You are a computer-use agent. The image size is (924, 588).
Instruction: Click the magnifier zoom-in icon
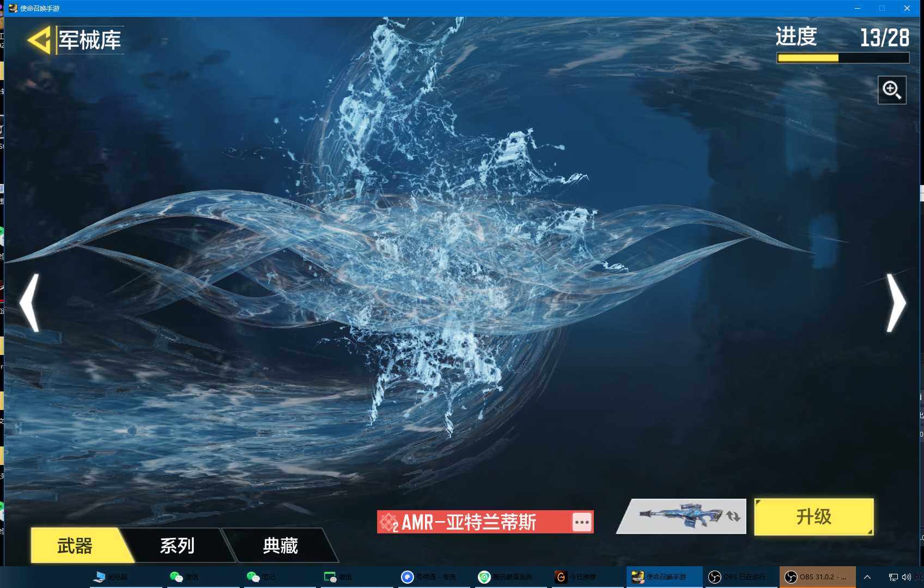(892, 90)
